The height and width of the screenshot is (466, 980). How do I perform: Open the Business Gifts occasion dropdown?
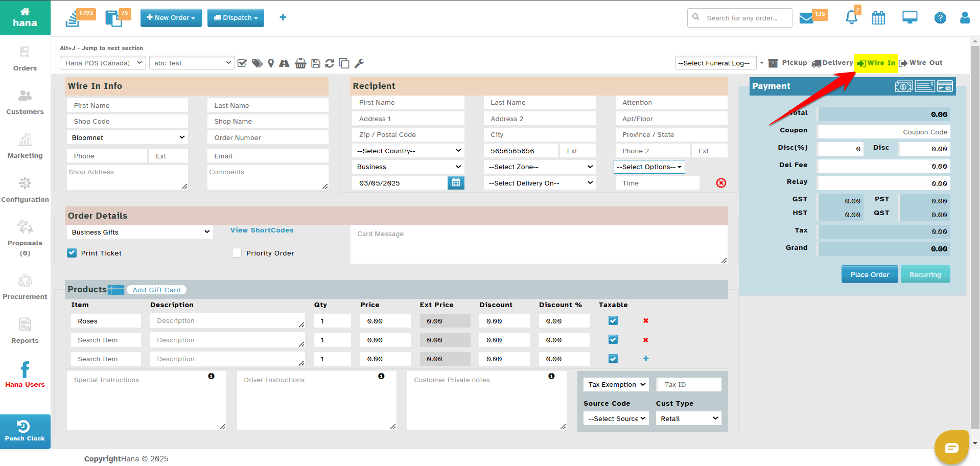139,232
